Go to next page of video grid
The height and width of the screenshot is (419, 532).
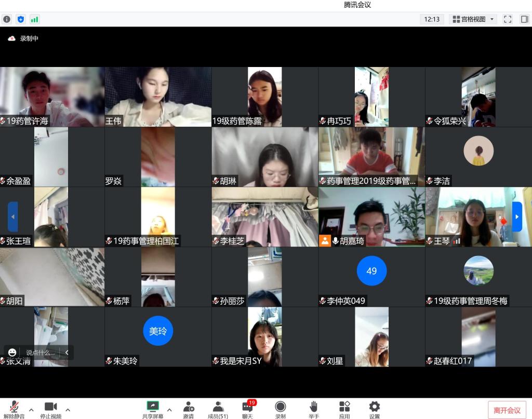pos(517,217)
